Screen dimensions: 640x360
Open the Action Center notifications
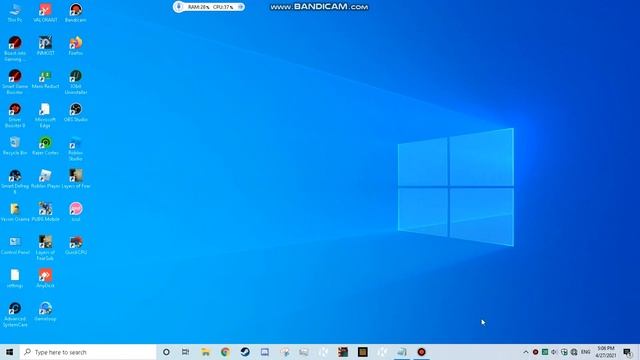point(628,352)
